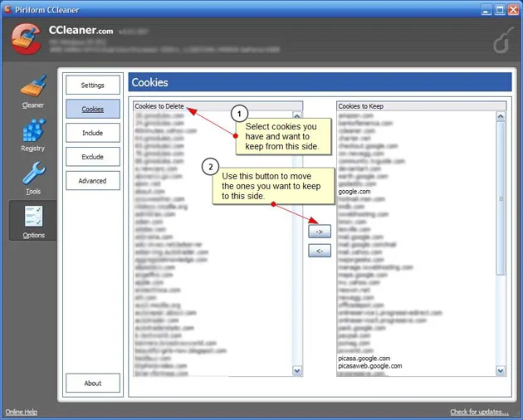Open the Online Help link

click(x=21, y=412)
